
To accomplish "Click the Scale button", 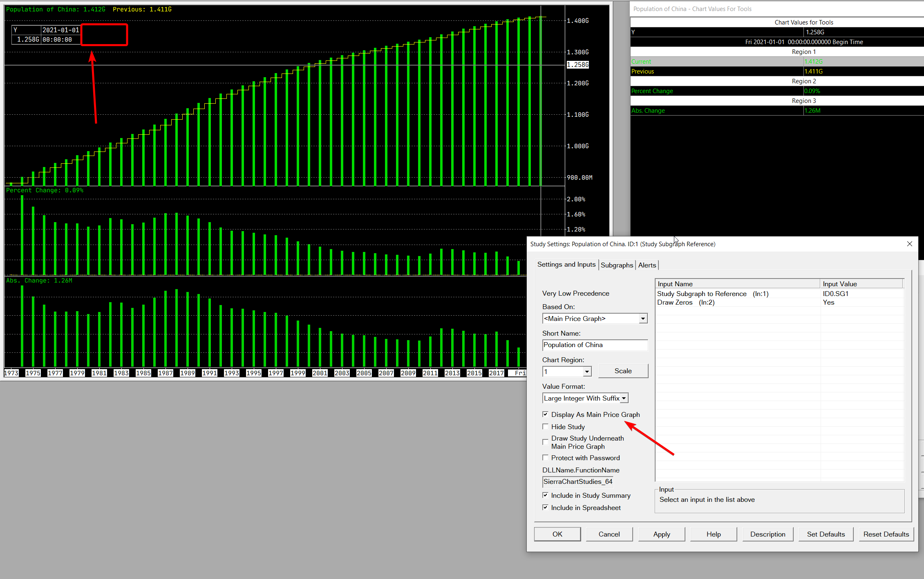I will tap(623, 371).
